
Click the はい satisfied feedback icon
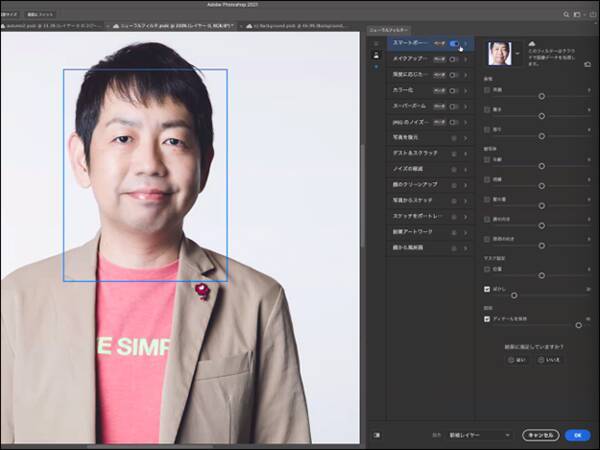point(510,359)
